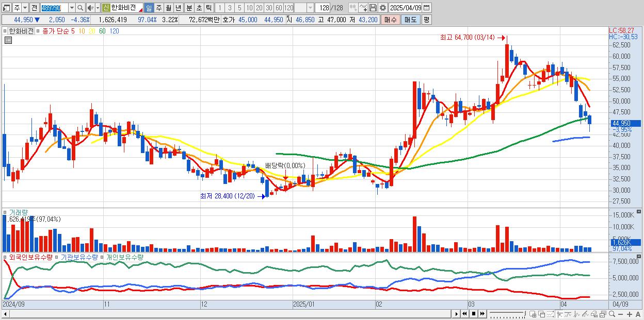Select the 120 interval button

pyautogui.click(x=288, y=8)
